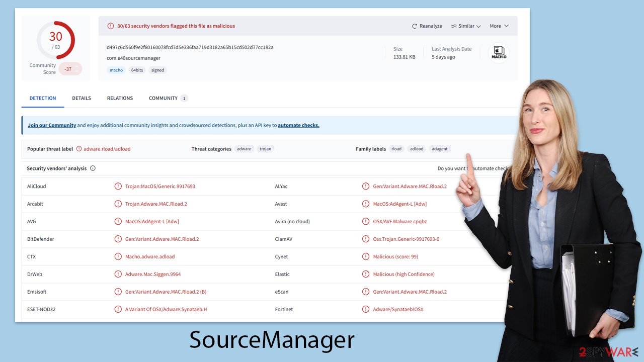Click the community score -37 badge

70,69
